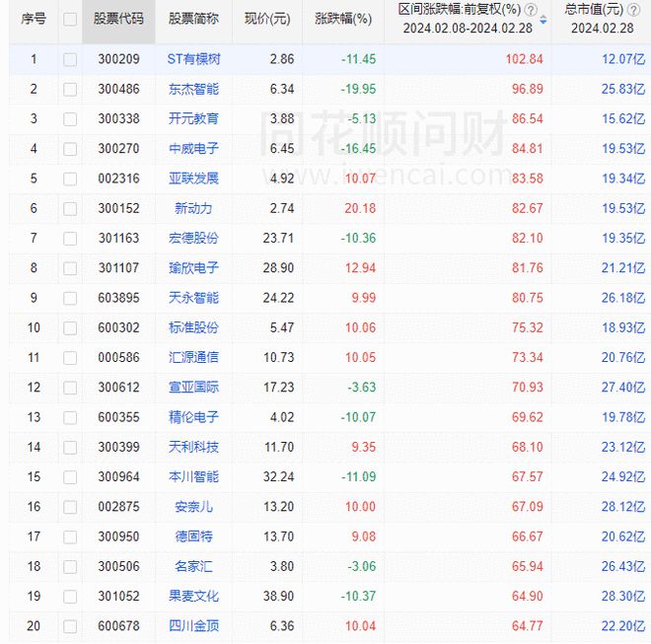Click the 现价(元) column header
The height and width of the screenshot is (644, 651).
pos(267,19)
